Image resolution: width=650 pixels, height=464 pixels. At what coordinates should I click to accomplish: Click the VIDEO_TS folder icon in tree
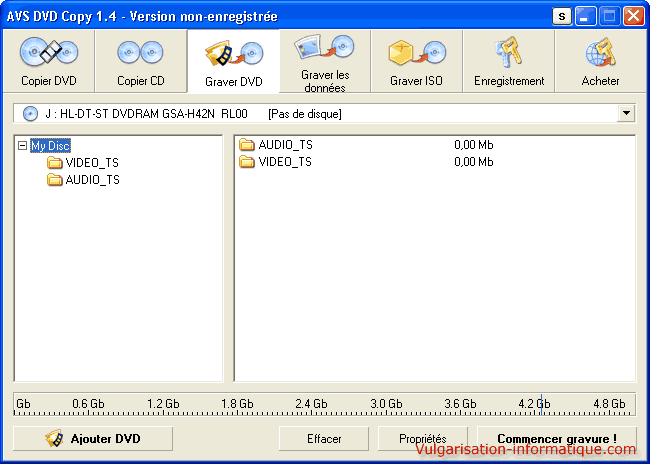54,163
